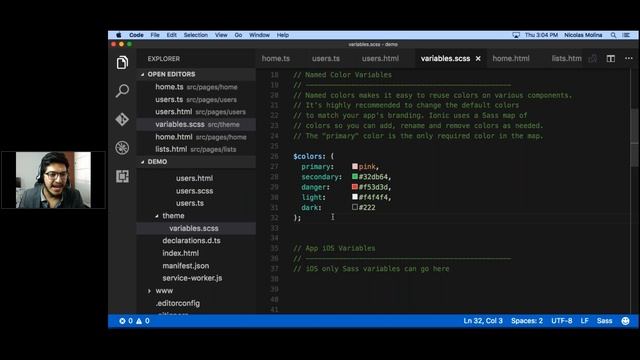Click the red #f53d3d color swatch

click(355, 187)
